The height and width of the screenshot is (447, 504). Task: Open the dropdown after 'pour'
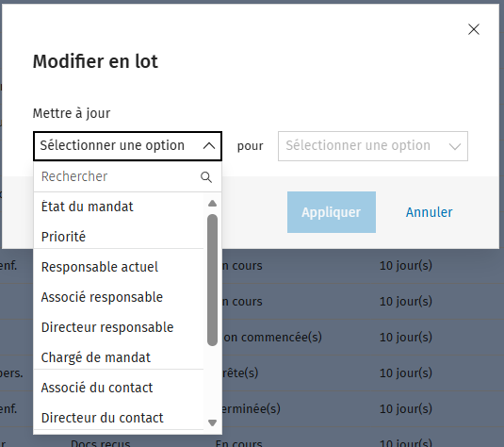373,146
